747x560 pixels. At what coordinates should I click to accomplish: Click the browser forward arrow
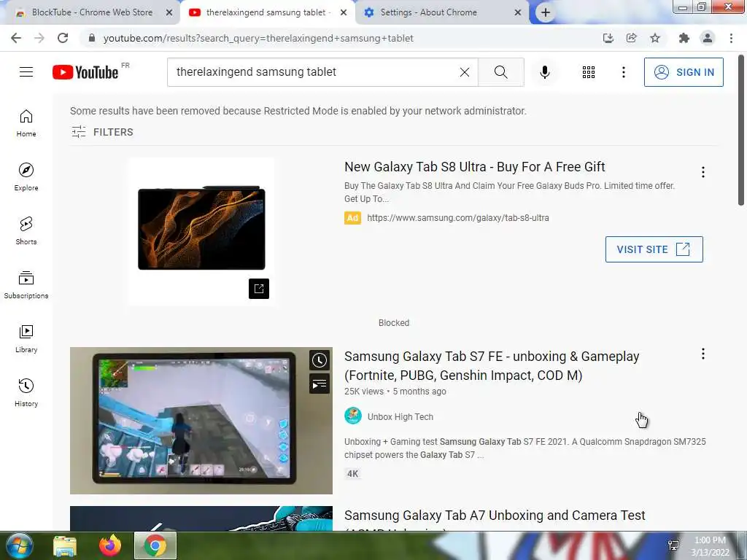click(x=39, y=38)
